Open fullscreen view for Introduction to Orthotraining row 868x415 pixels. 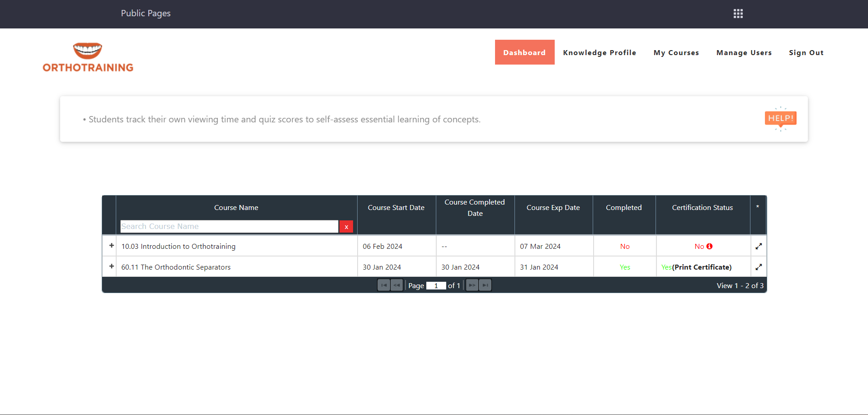click(758, 246)
